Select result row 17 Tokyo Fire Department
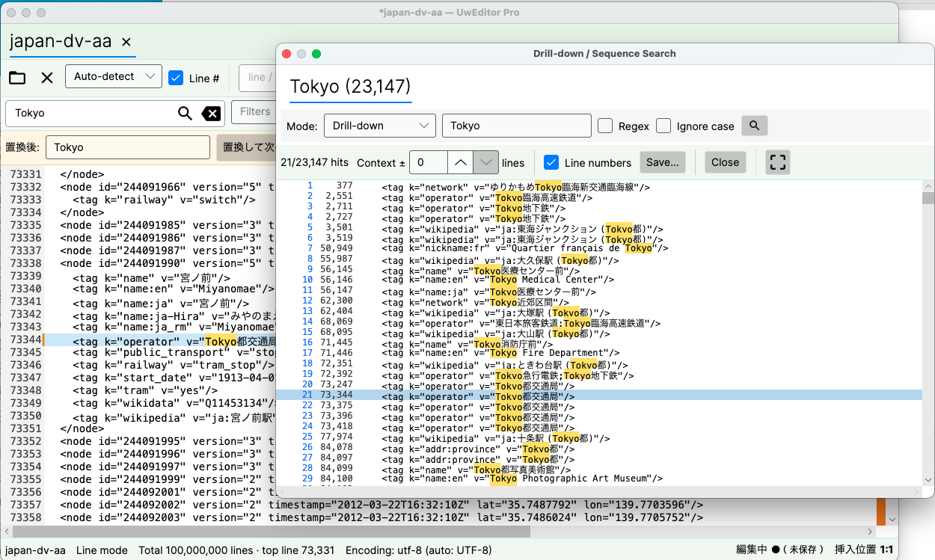Image resolution: width=935 pixels, height=560 pixels. click(599, 353)
